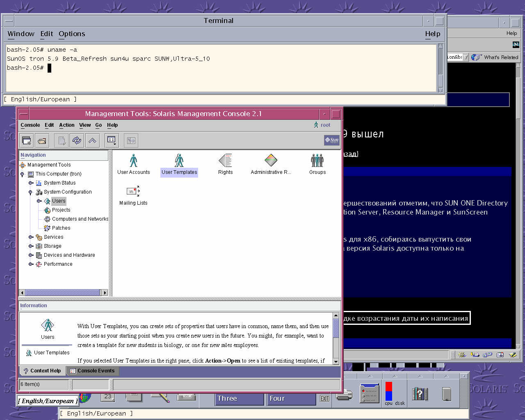Open the Terminal Window menu
The width and height of the screenshot is (525, 420).
pyautogui.click(x=21, y=34)
